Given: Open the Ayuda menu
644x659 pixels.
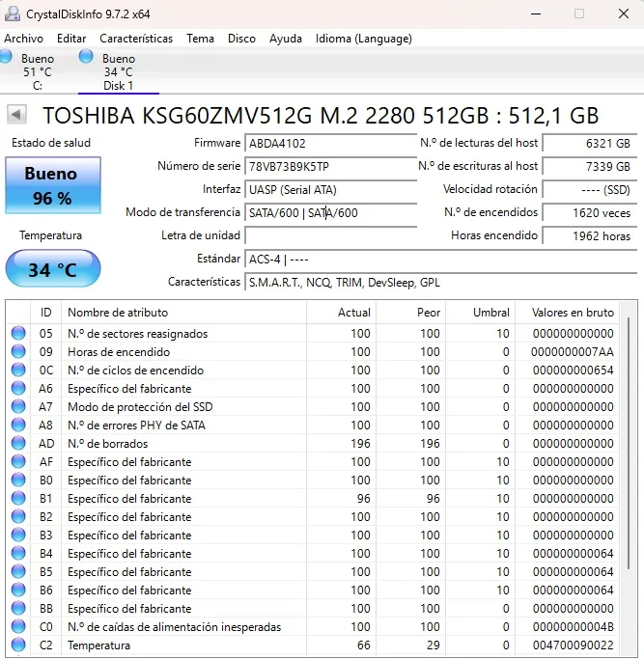Looking at the screenshot, I should 285,39.
